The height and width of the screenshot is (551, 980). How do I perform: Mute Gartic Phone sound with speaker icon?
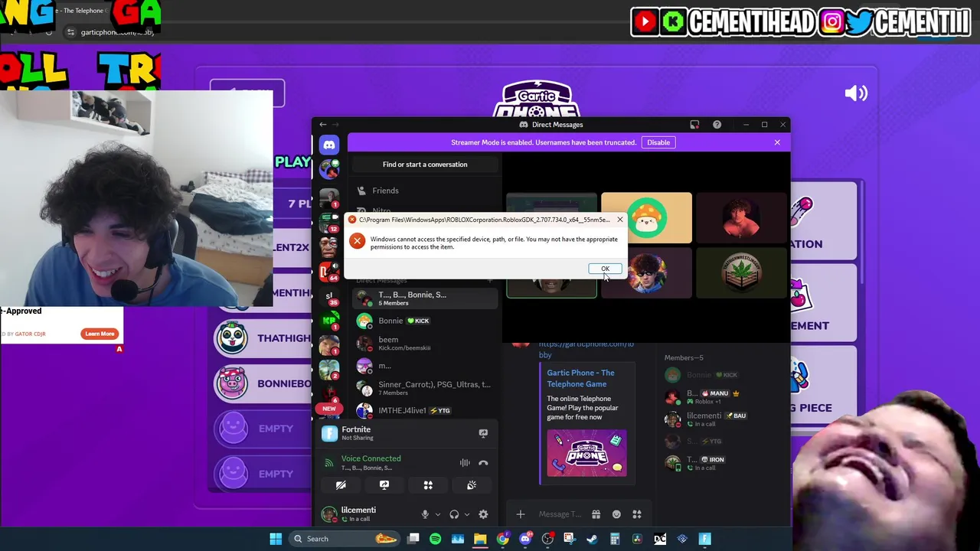pyautogui.click(x=855, y=93)
